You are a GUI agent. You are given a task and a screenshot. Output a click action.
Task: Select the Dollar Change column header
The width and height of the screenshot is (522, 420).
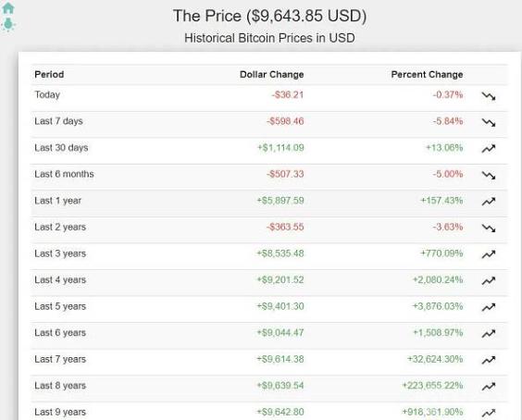(x=272, y=75)
